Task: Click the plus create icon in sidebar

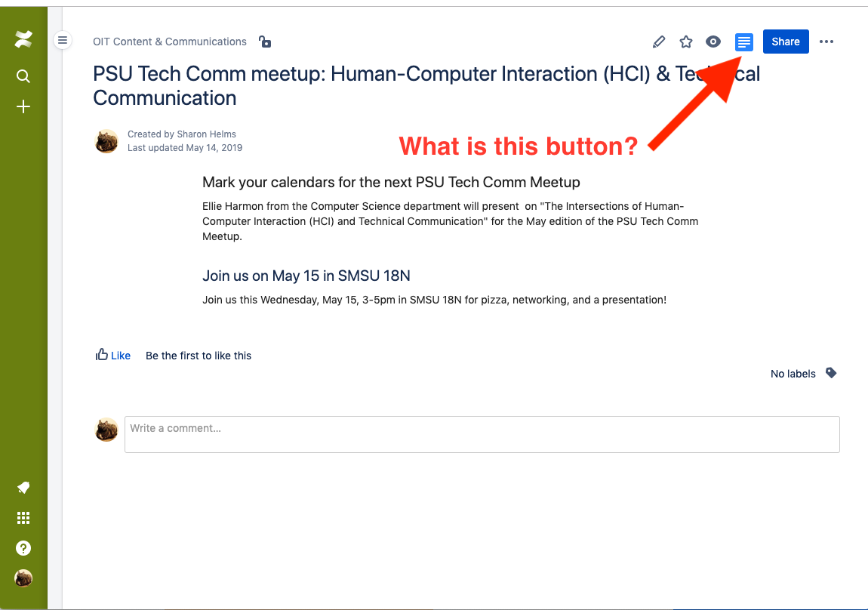Action: click(23, 107)
